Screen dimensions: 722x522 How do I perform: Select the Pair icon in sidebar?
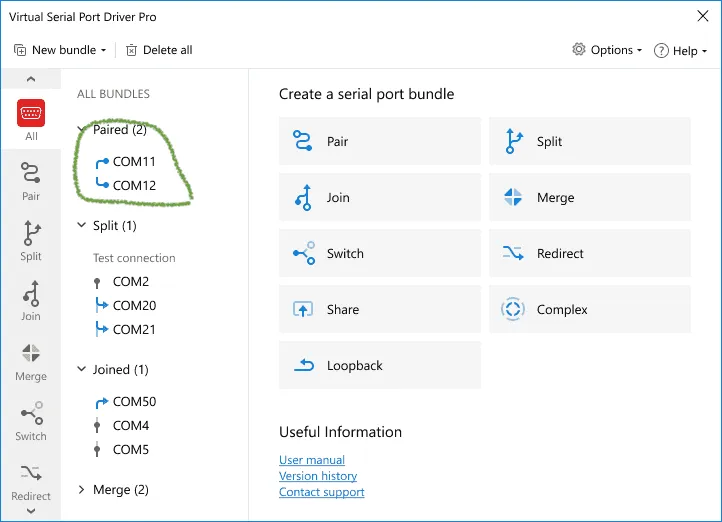click(x=31, y=179)
